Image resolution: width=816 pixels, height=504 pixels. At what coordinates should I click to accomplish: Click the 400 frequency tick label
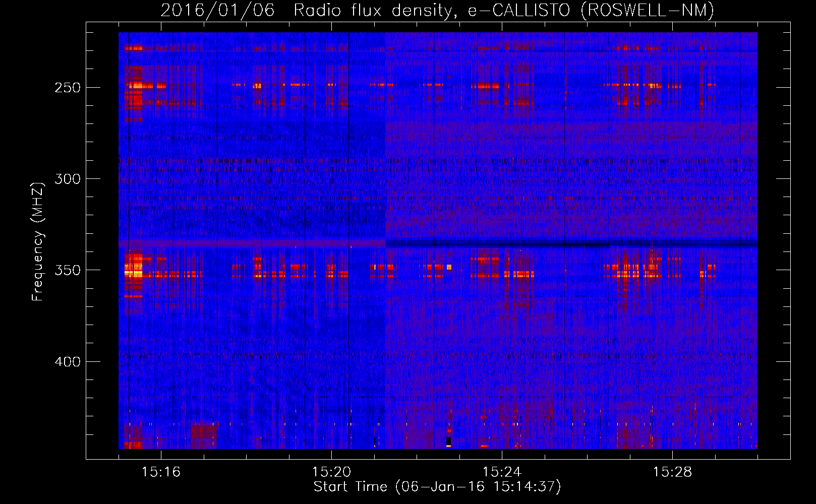(x=68, y=362)
